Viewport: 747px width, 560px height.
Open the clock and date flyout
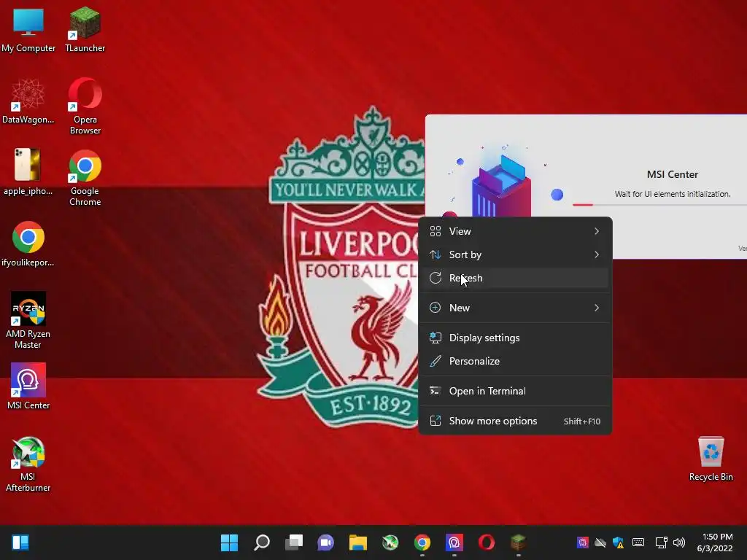click(715, 542)
